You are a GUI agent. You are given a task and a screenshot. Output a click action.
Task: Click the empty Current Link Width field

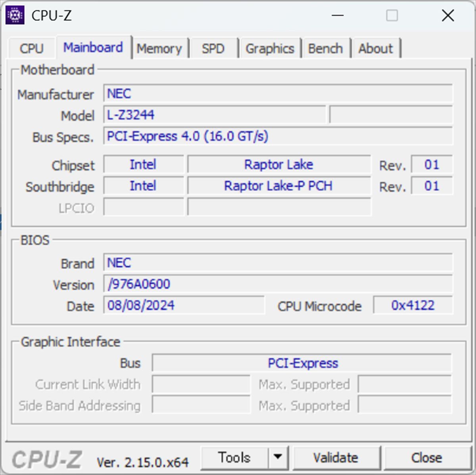coord(201,384)
